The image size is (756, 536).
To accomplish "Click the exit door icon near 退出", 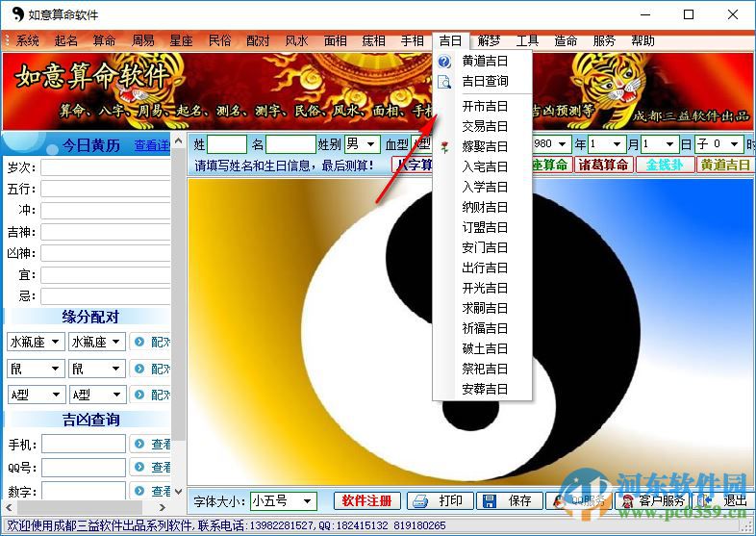I will (705, 501).
